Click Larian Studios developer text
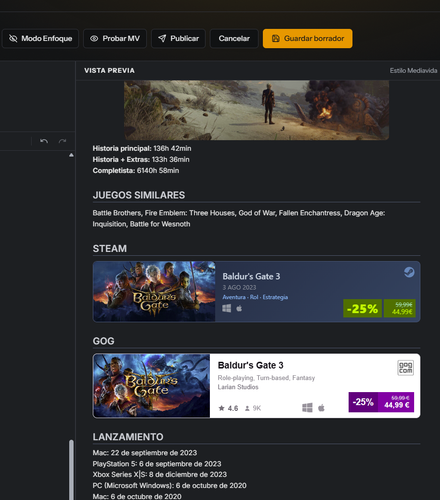 (x=238, y=387)
